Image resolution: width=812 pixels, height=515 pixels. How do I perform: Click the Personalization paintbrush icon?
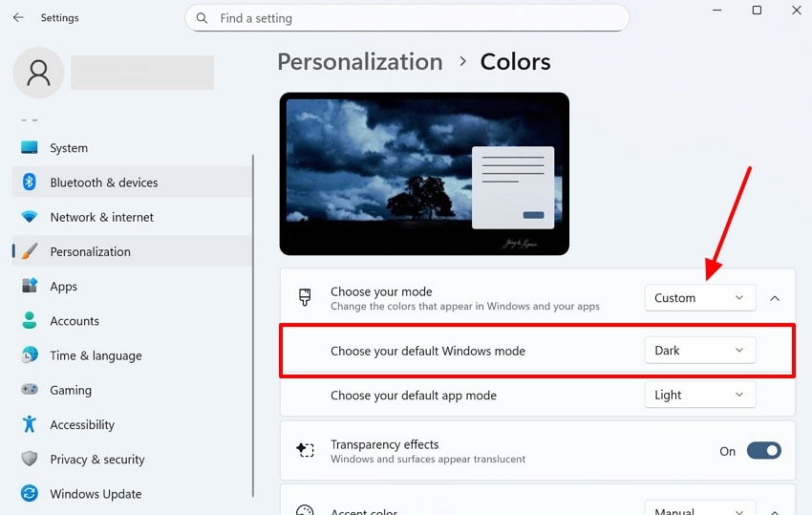[30, 251]
